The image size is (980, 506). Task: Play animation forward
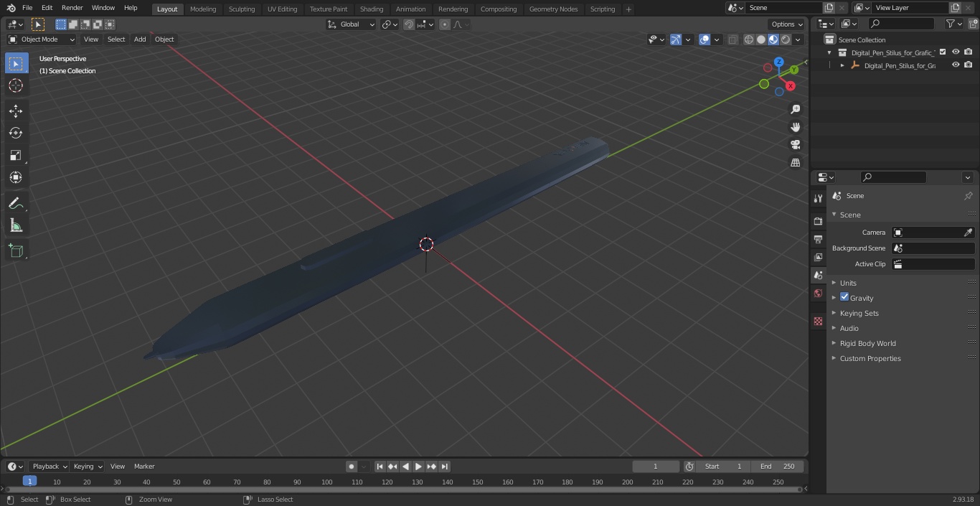point(418,467)
